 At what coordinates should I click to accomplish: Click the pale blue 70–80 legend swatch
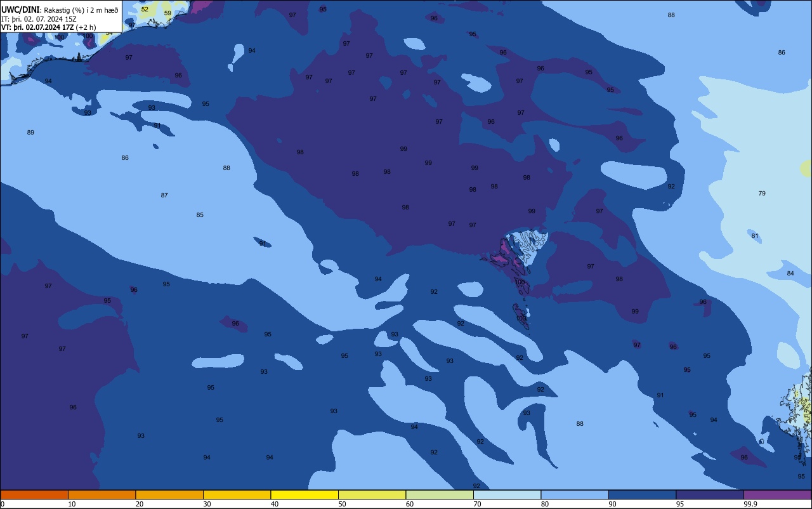coord(507,494)
